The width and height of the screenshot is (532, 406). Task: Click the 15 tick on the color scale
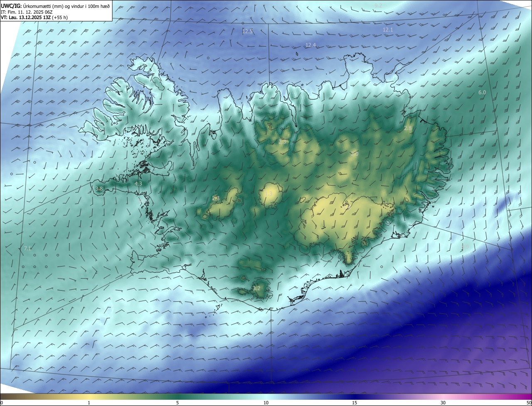point(355,403)
